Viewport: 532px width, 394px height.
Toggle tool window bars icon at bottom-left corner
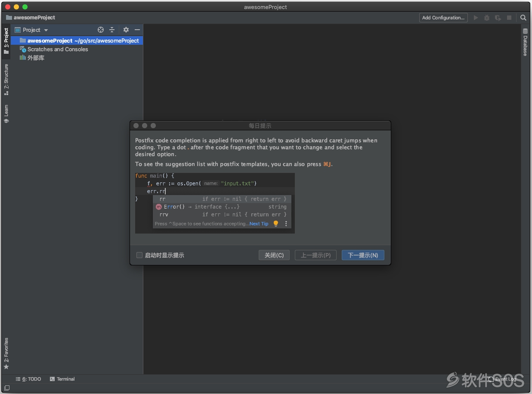[6, 388]
